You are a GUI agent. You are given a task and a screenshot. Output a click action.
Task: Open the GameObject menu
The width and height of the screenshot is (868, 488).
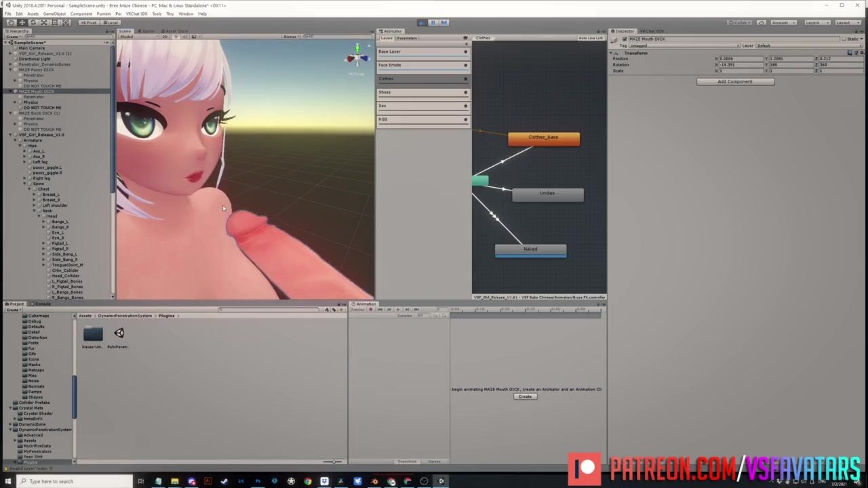(x=54, y=14)
